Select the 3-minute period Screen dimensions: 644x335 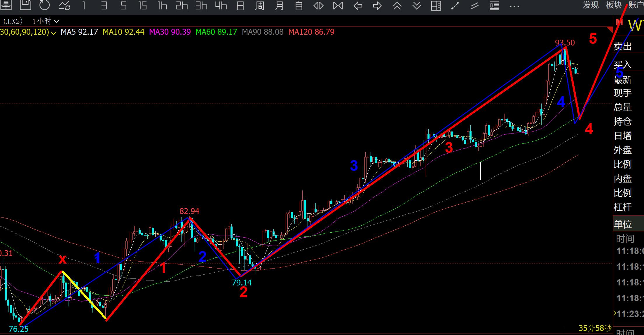(x=104, y=5)
